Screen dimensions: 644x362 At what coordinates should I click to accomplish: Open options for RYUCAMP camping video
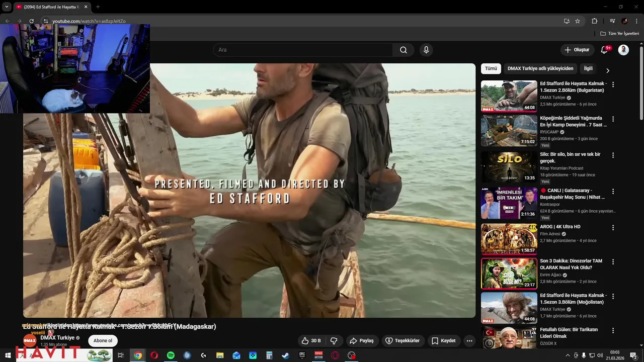[613, 119]
